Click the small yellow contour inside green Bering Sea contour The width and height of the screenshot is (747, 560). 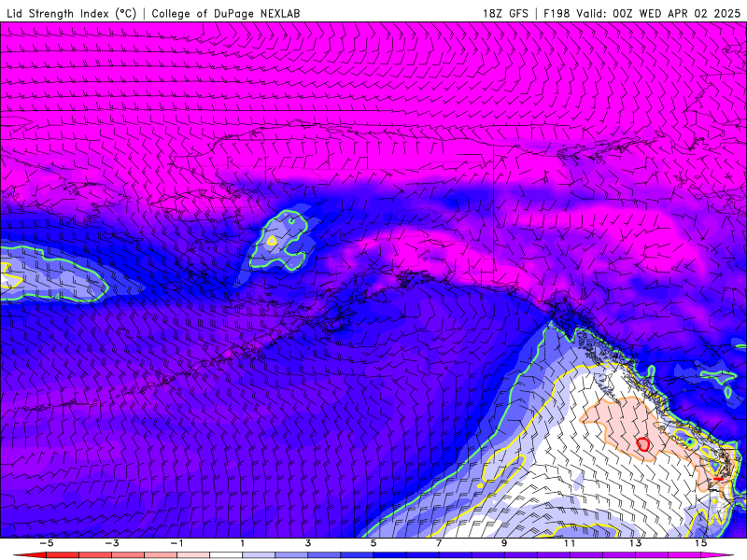(x=272, y=241)
